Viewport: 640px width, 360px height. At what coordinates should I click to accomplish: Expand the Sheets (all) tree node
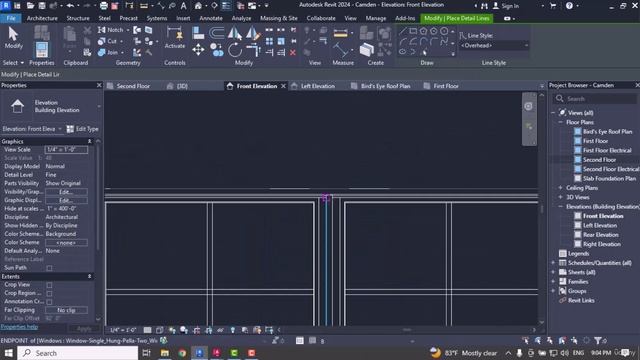point(553,272)
